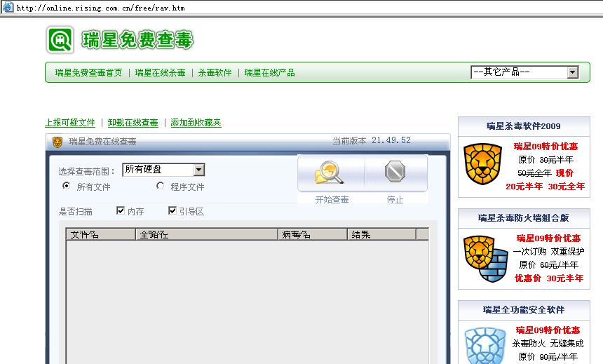Viewport: 603px width, 364px height.
Task: Toggle the 引导区 scan checkbox
Action: 172,210
